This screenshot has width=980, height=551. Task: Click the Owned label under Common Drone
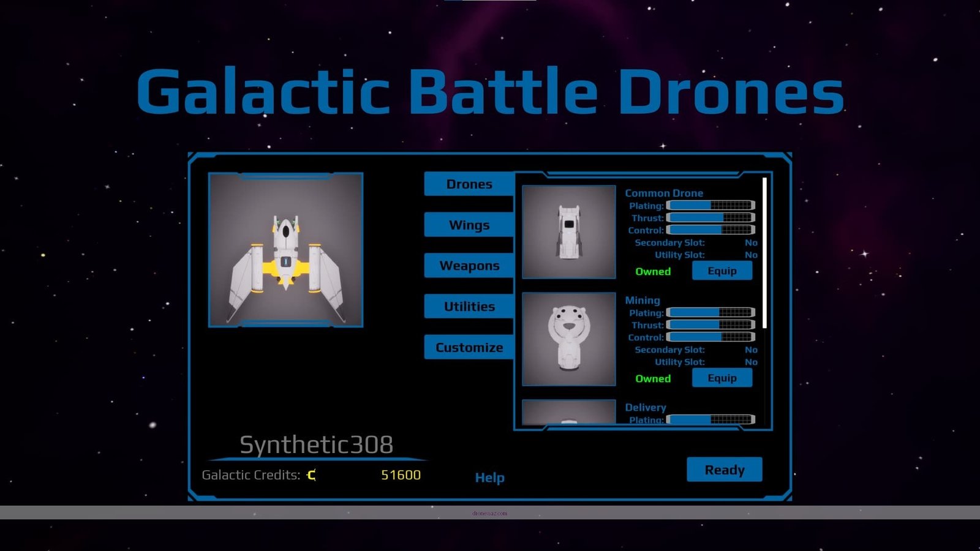click(x=653, y=271)
